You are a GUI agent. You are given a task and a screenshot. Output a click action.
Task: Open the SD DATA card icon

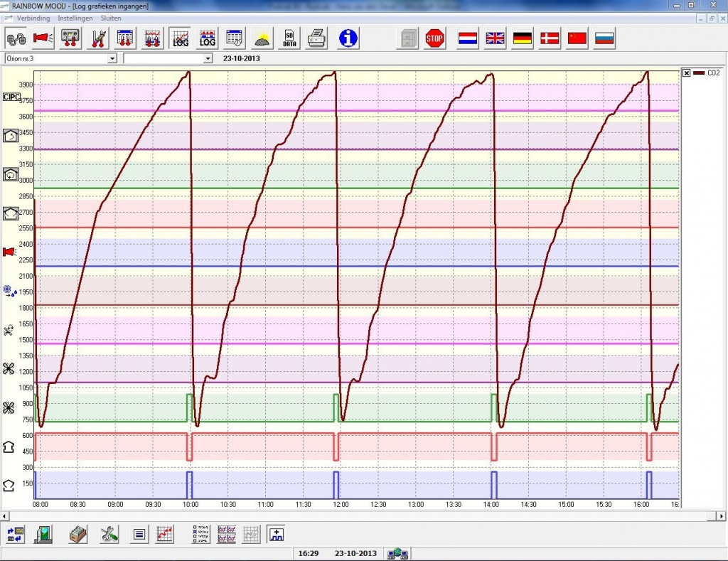289,38
